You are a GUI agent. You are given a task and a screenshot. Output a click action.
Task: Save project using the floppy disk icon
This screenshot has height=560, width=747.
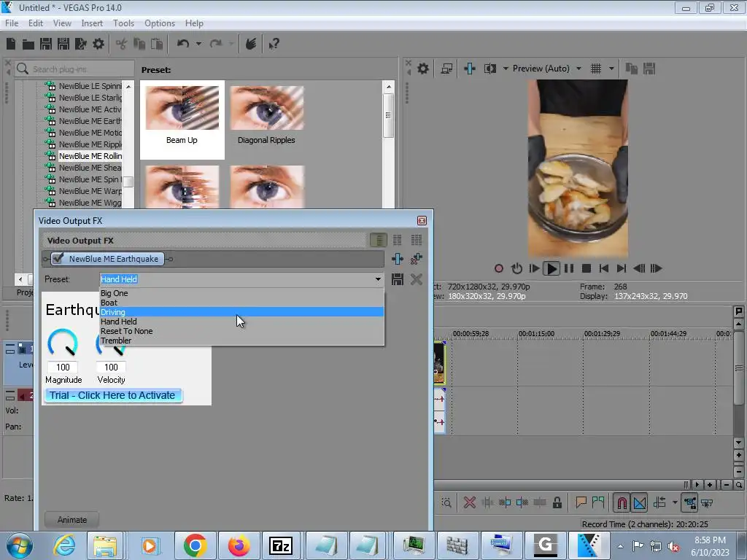tap(46, 44)
